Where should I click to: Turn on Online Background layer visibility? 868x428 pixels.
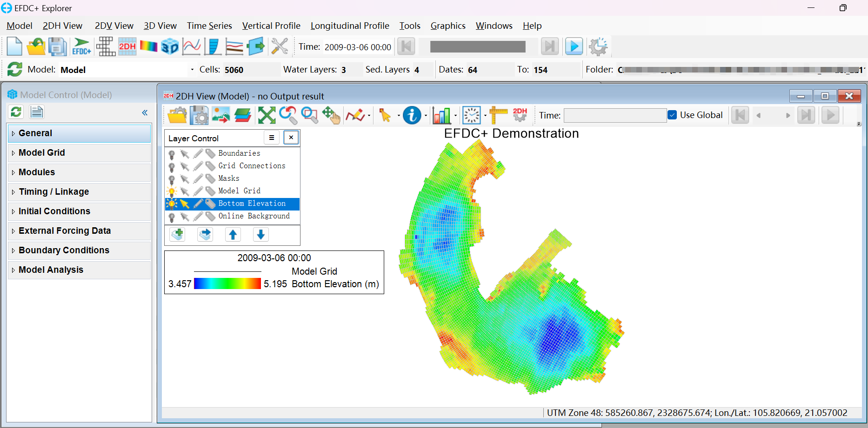[x=172, y=216]
